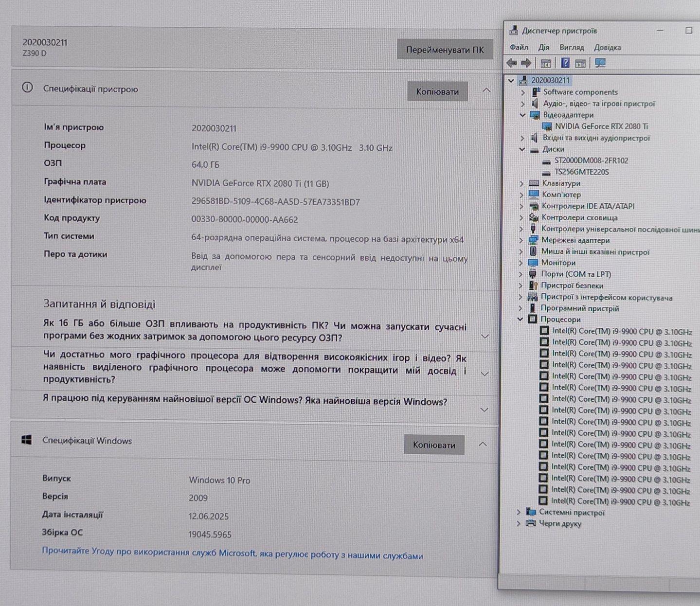Open the Microsoft services agreement link

233,553
